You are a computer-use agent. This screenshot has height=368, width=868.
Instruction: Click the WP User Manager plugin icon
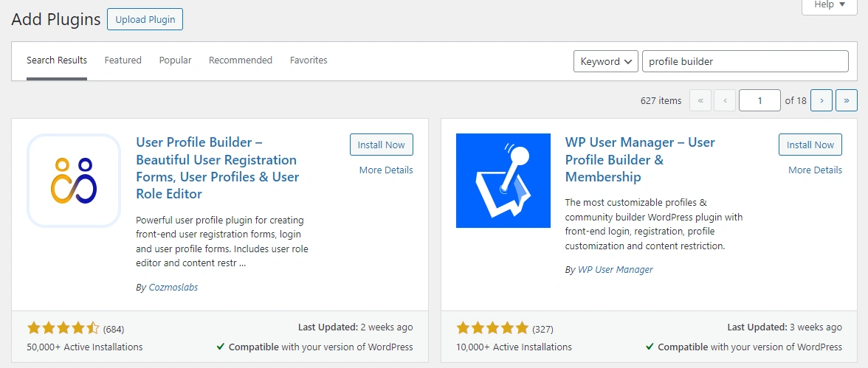[x=503, y=181]
